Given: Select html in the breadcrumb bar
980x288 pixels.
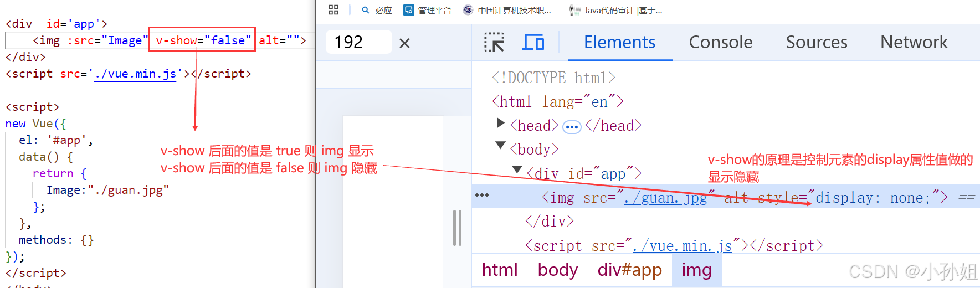Looking at the screenshot, I should 500,270.
